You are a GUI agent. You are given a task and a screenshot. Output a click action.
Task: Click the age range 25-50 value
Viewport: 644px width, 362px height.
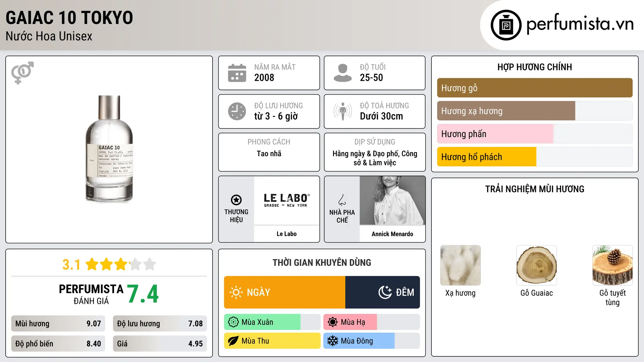pos(371,78)
